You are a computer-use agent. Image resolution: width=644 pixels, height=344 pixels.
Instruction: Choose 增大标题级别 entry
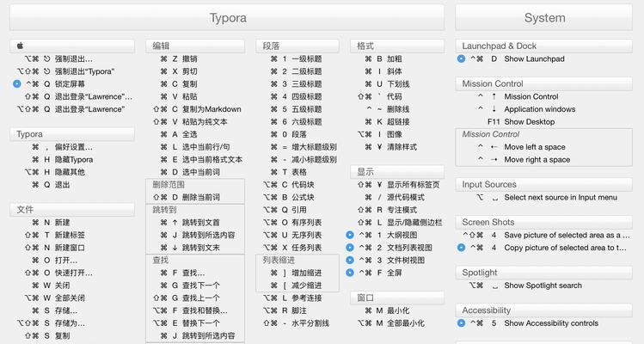[x=304, y=147]
